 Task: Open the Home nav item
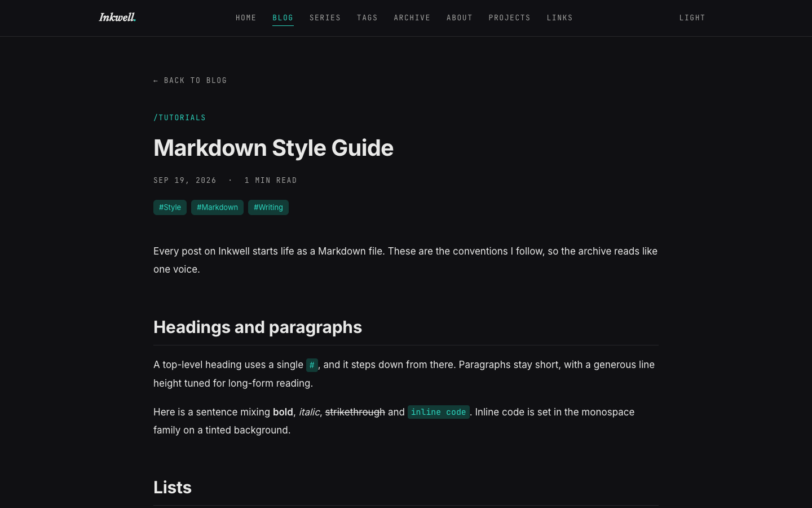pos(246,18)
